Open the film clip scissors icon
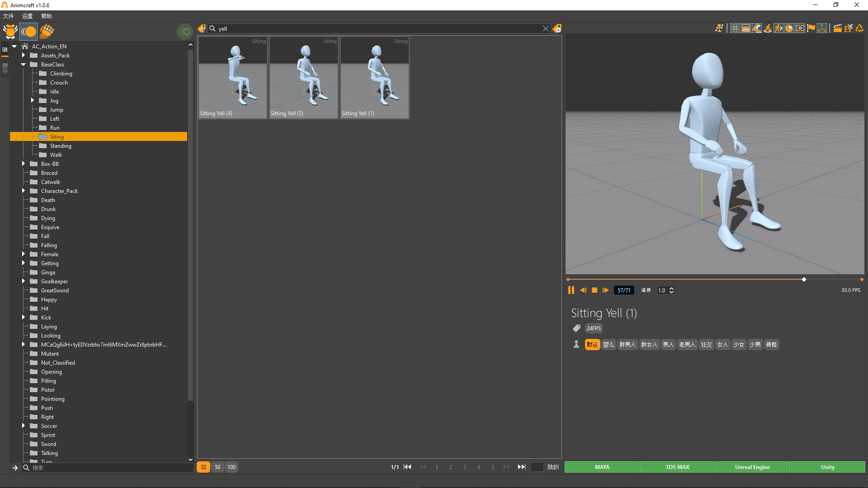The image size is (868, 488). [x=848, y=28]
